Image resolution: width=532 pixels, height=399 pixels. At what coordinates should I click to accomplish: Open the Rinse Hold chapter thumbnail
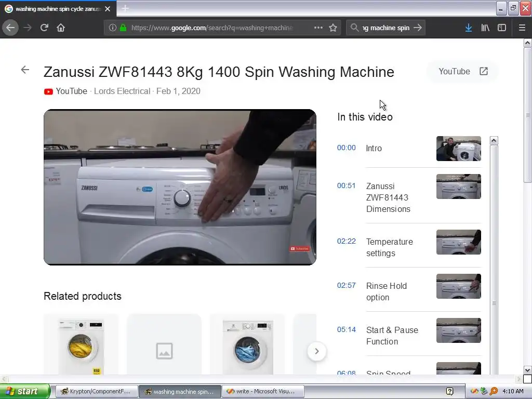(x=459, y=286)
